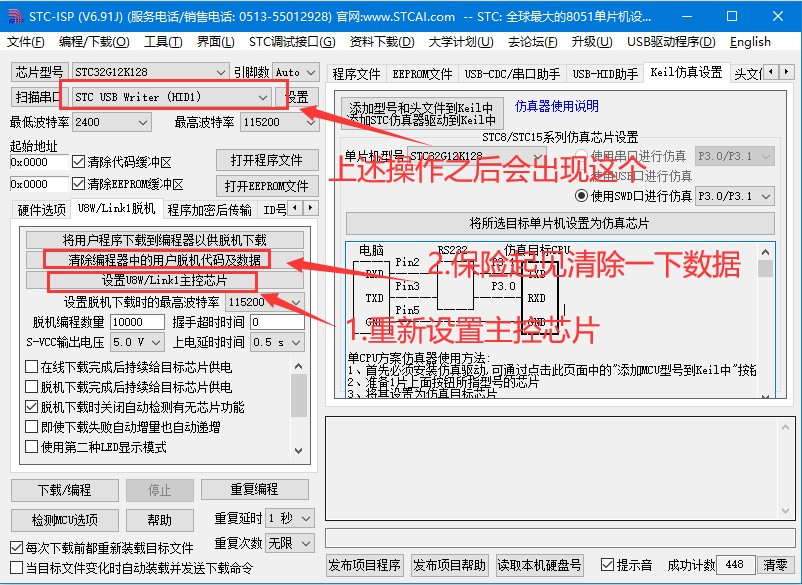802x585 pixels.
Task: Toggle the 提示音 checkbox
Action: coord(608,565)
